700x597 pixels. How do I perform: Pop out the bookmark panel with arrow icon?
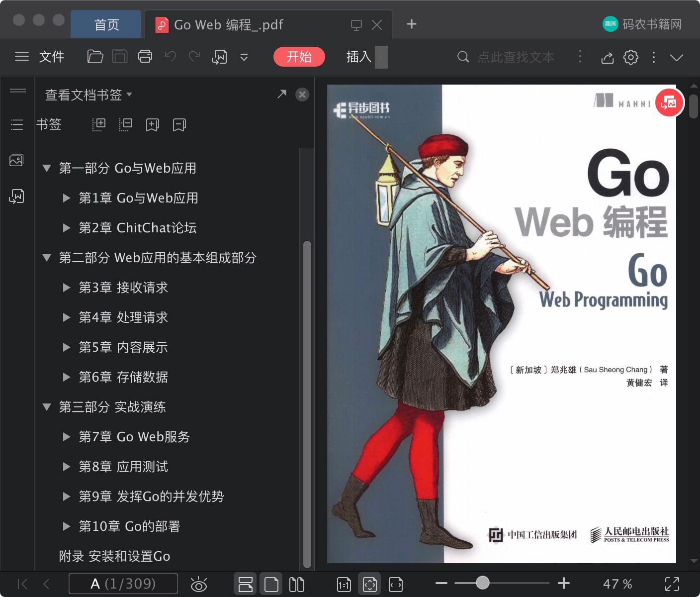(282, 94)
